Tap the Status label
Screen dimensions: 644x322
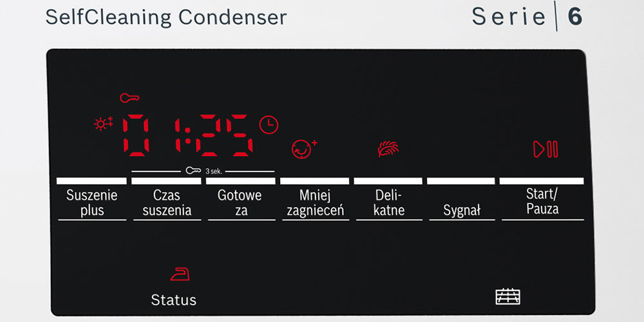click(x=174, y=300)
